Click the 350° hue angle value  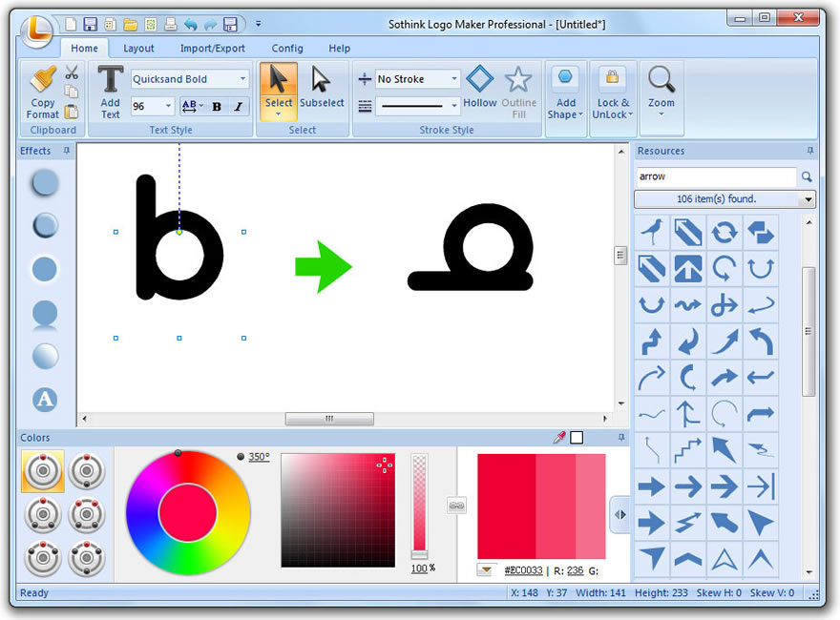[260, 457]
